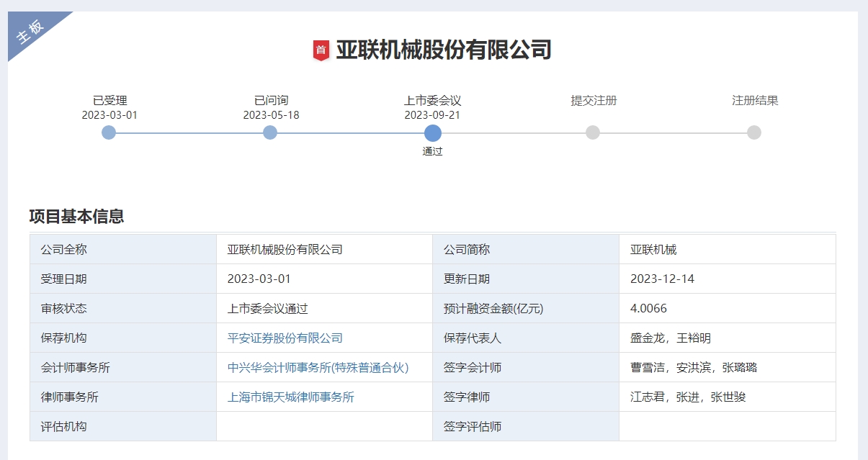This screenshot has height=460, width=868.
Task: Click the 签字会计师 table label
Action: (473, 368)
